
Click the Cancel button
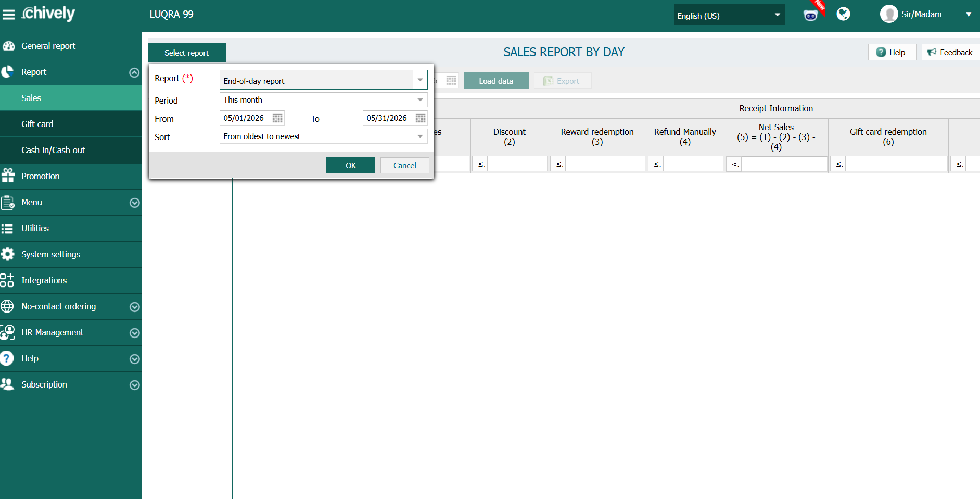tap(404, 165)
